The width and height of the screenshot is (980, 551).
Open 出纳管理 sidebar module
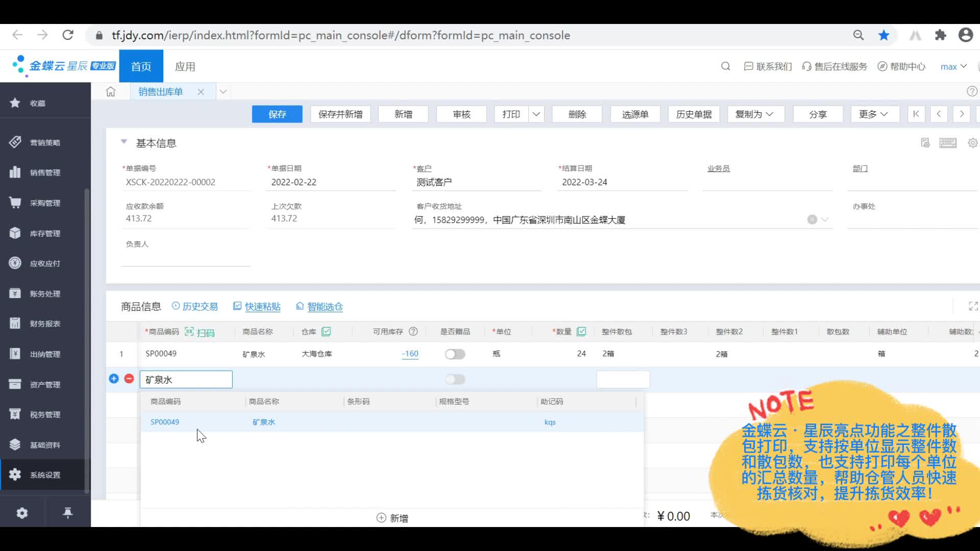point(45,354)
